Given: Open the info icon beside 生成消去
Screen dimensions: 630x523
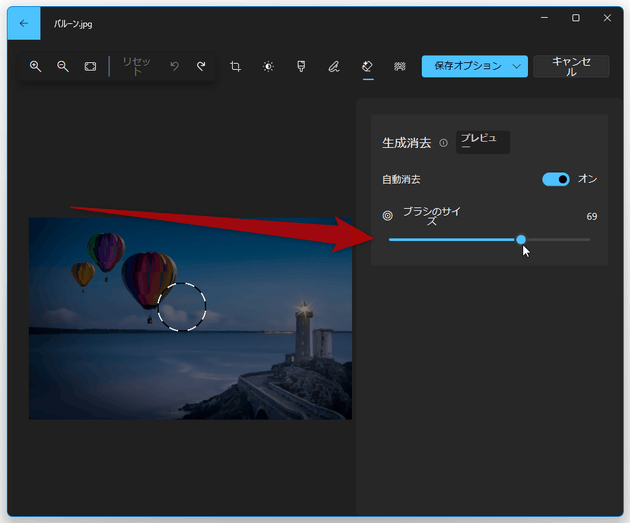Looking at the screenshot, I should pyautogui.click(x=443, y=143).
